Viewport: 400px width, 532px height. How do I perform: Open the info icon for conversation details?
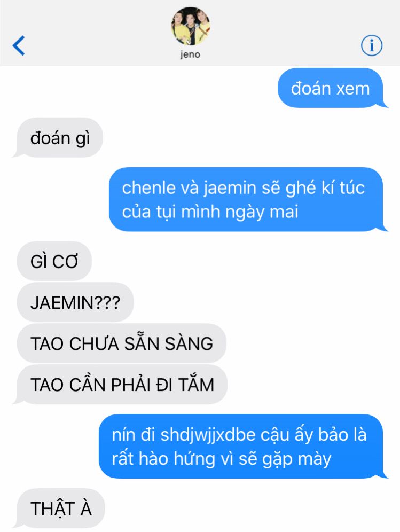tap(372, 45)
